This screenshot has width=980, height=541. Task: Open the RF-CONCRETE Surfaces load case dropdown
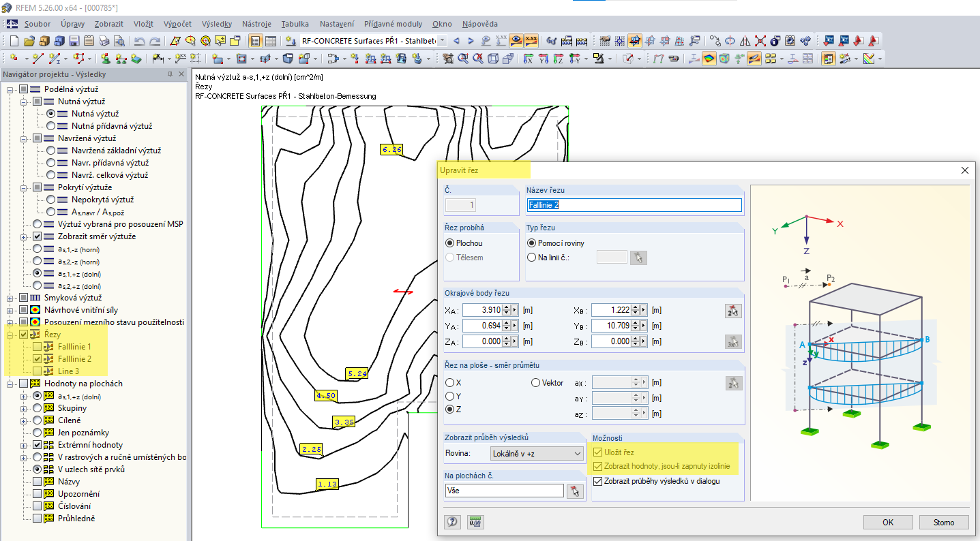(442, 41)
